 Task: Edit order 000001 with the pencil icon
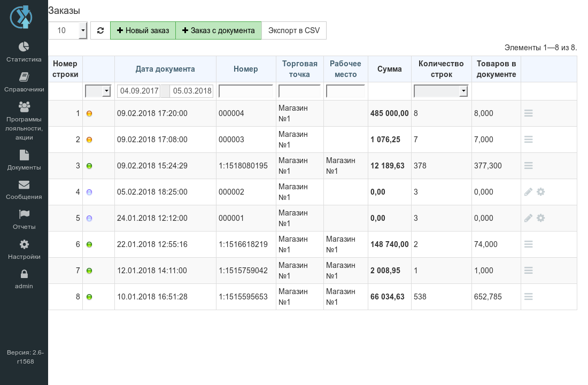click(528, 218)
